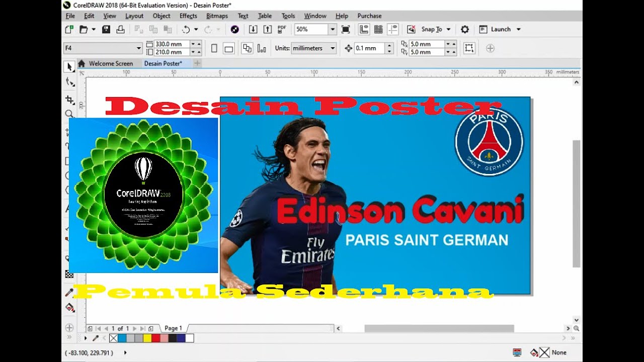Select the Transparency checkerboard tool
The width and height of the screenshot is (644, 362).
(x=69, y=275)
